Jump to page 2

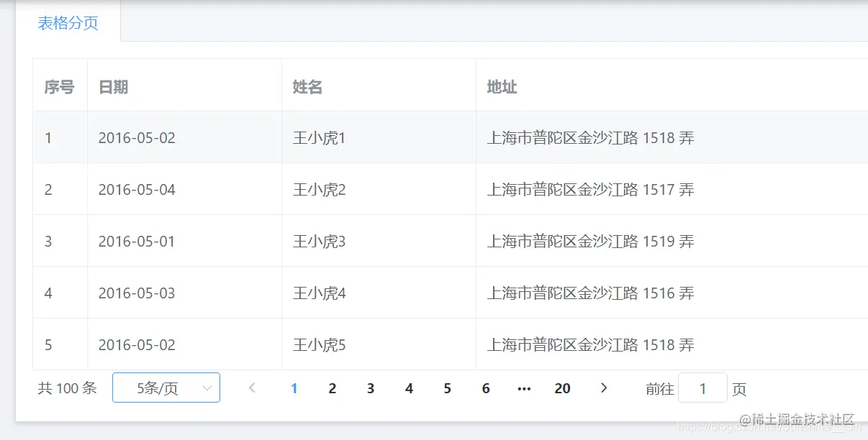point(333,388)
